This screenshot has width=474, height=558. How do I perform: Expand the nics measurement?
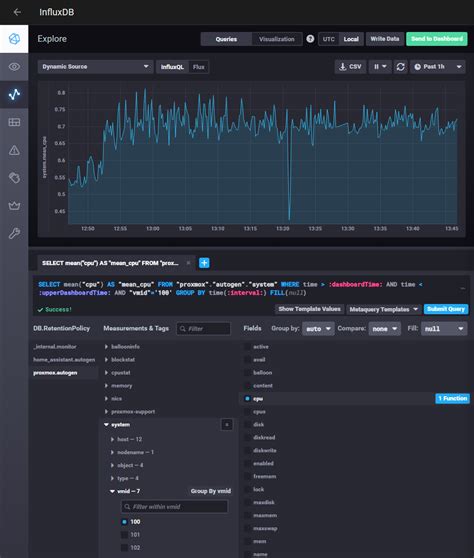point(116,399)
